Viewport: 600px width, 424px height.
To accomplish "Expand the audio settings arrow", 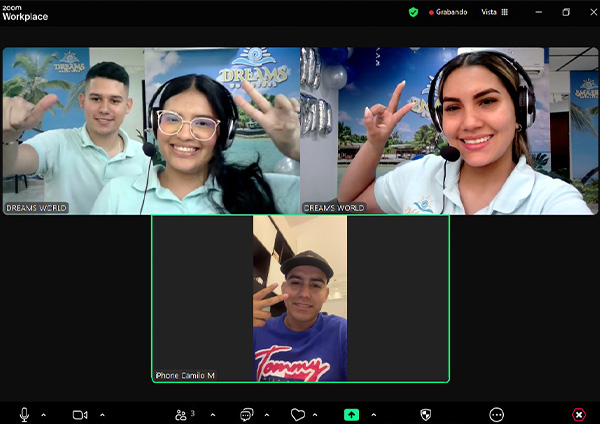I will pos(43,414).
